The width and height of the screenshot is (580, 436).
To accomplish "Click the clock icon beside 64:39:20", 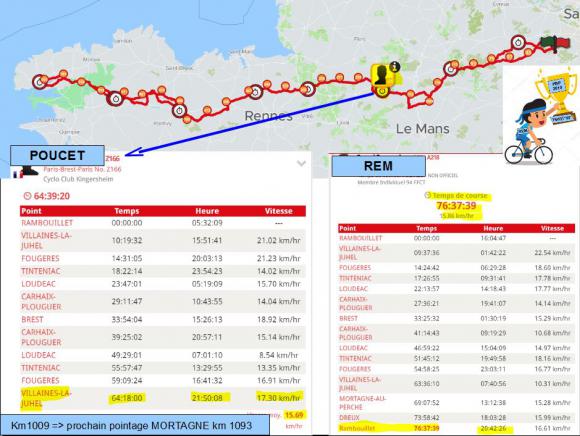I will tap(27, 196).
